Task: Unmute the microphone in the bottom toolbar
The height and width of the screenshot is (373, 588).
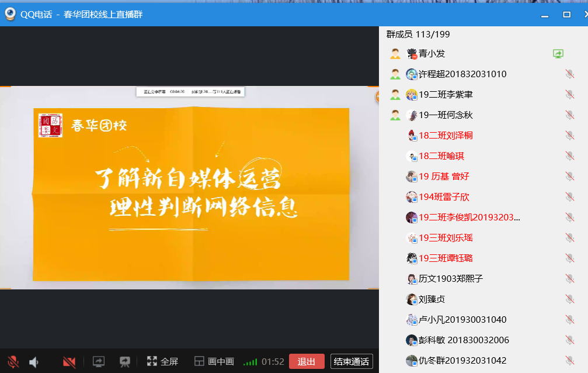Action: [12, 362]
